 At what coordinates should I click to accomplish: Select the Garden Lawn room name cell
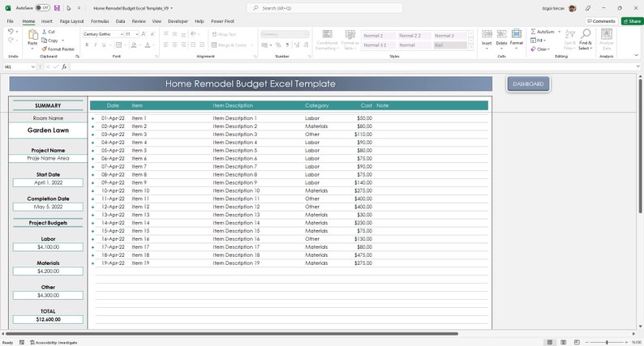tap(48, 130)
